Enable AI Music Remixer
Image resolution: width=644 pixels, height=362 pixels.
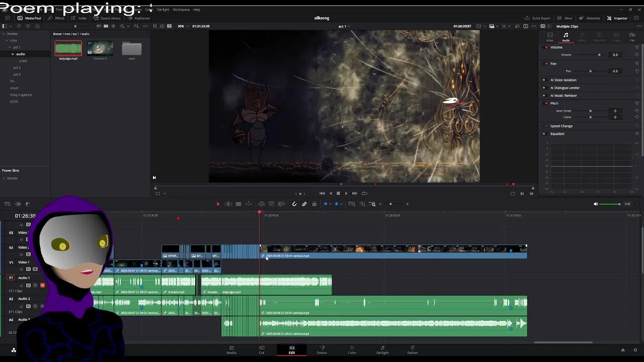point(544,96)
